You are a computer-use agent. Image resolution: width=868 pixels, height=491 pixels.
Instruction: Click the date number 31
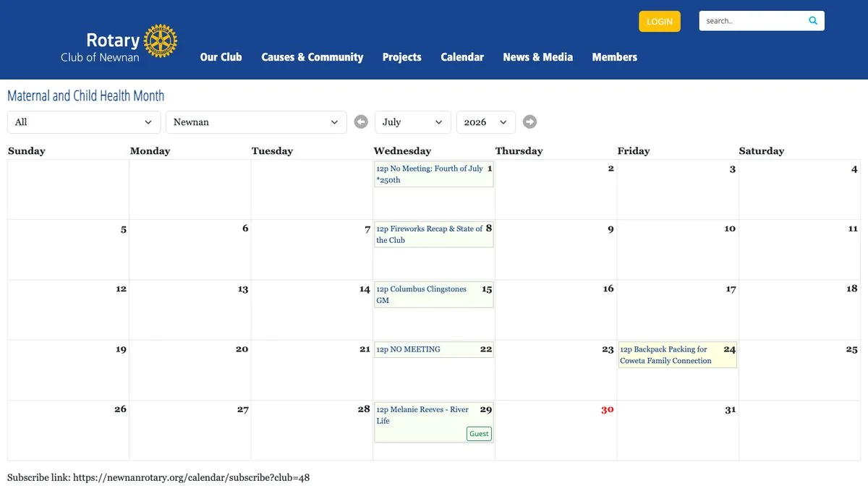730,409
